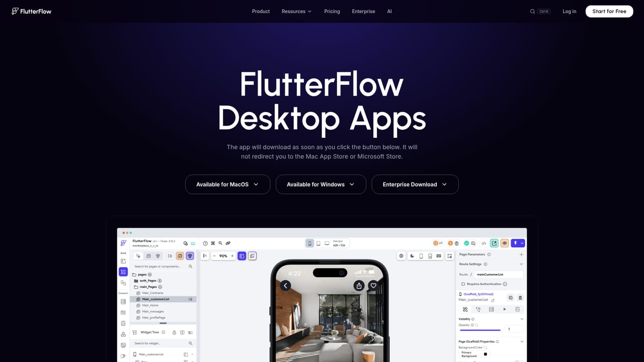Zoom in the canvas with the plus icon
Viewport: 644px width, 362px height.
pyautogui.click(x=232, y=256)
